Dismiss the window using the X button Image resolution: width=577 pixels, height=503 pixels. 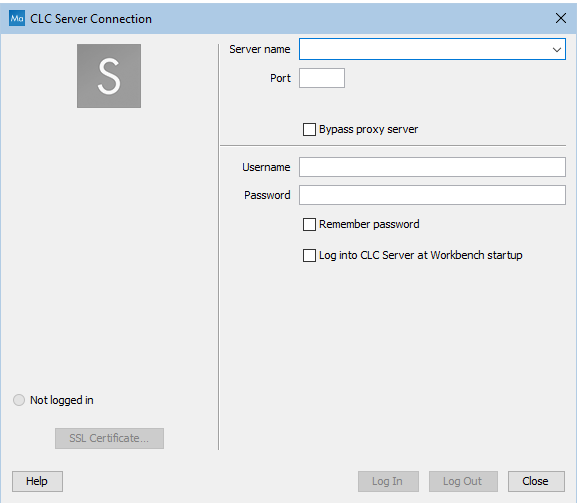click(560, 18)
